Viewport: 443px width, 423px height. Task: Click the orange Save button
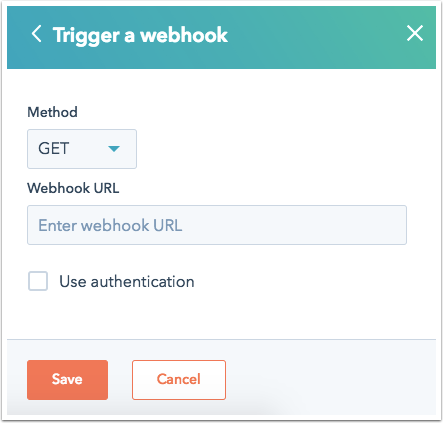(67, 380)
